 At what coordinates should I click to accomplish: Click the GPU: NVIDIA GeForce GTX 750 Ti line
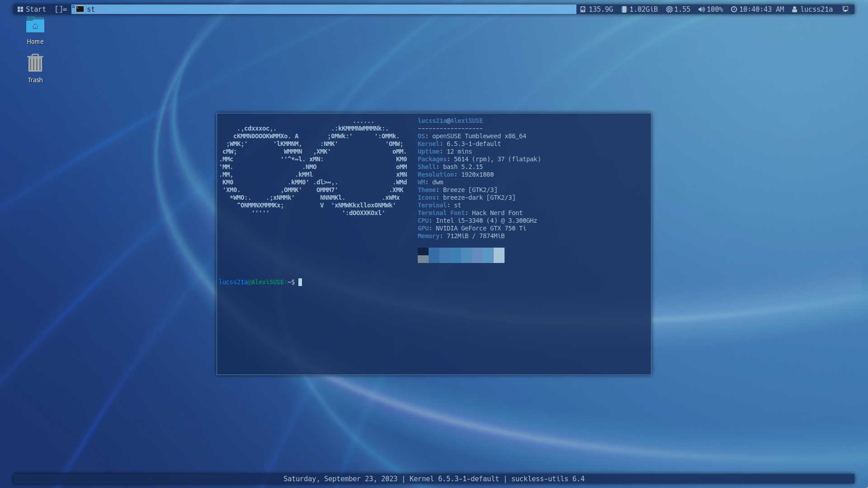click(472, 228)
